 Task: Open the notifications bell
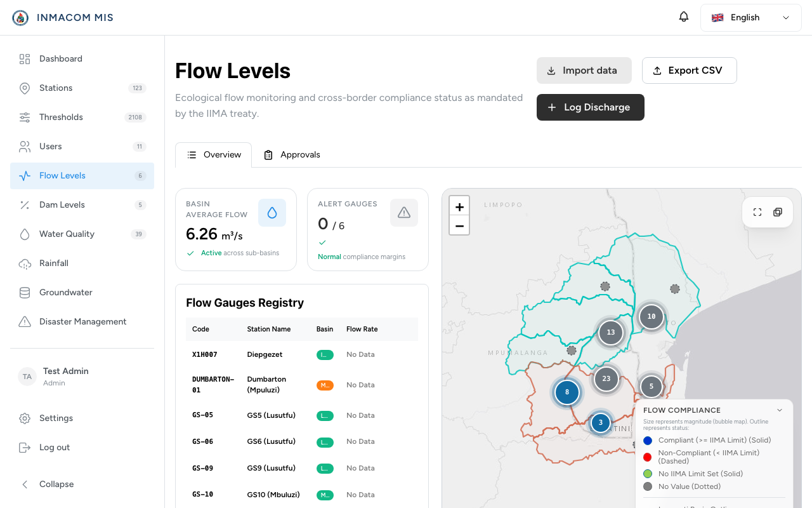tap(684, 17)
